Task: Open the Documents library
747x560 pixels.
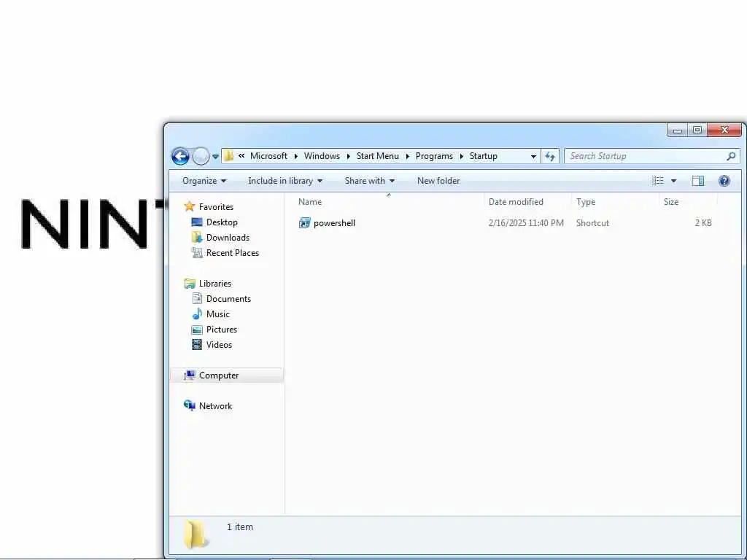Action: [228, 298]
